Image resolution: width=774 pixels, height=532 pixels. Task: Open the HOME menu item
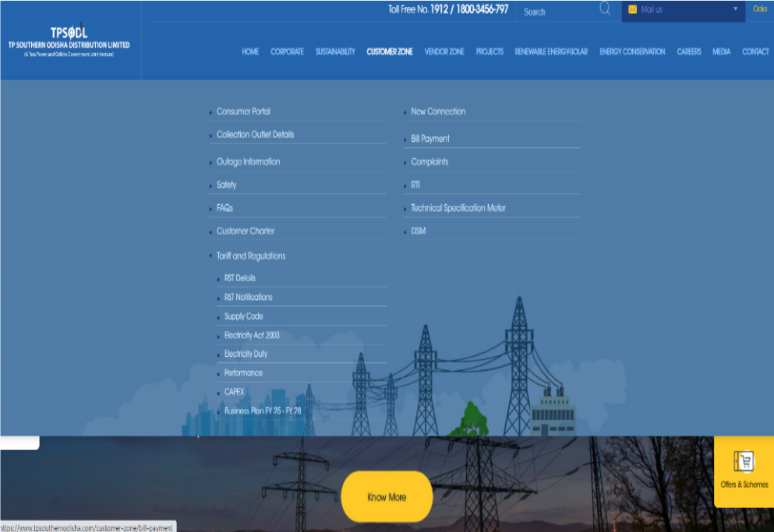(x=250, y=51)
